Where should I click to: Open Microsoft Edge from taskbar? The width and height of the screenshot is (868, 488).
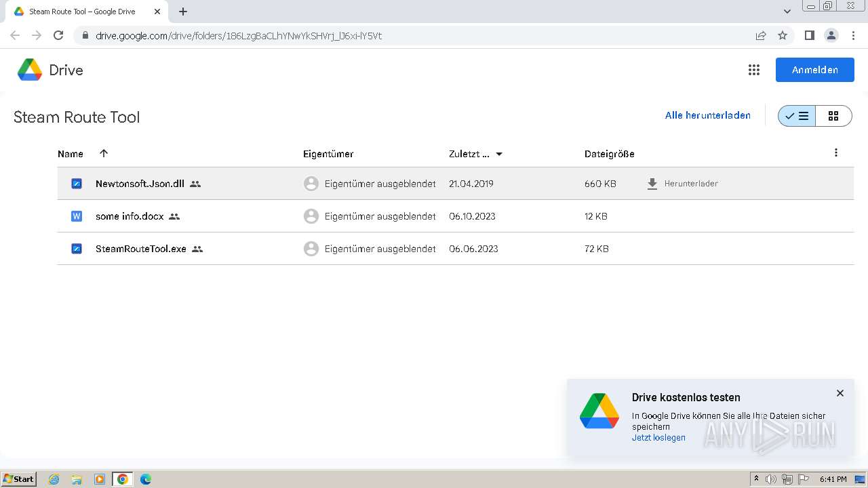pyautogui.click(x=145, y=479)
